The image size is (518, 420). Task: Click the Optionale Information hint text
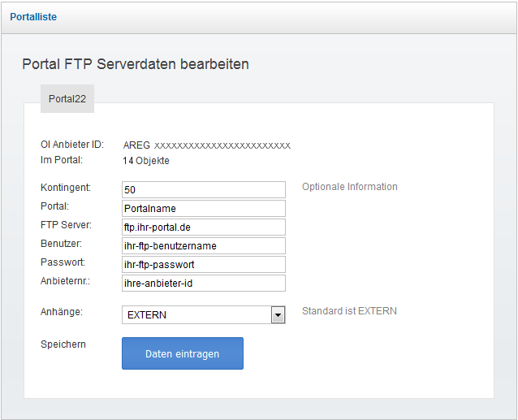tap(349, 187)
